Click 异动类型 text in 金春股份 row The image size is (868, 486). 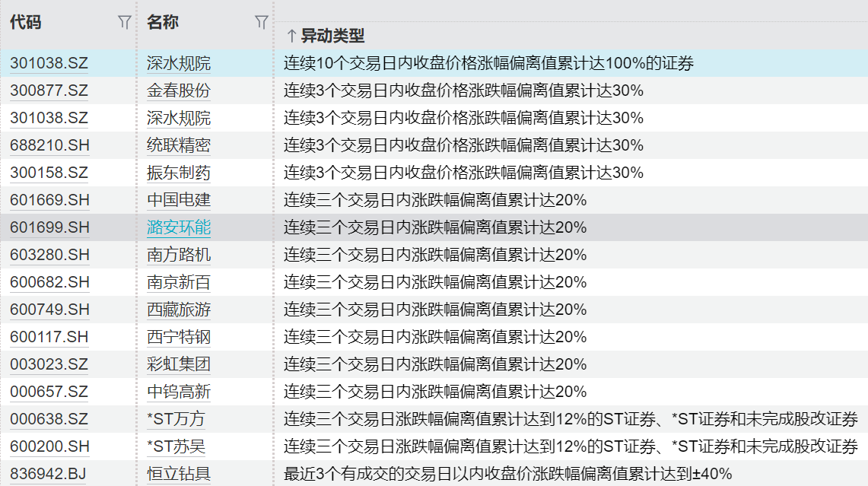coord(463,91)
